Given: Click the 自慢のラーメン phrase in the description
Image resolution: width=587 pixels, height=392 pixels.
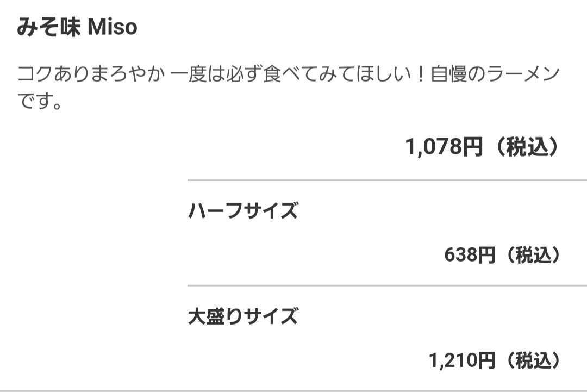Looking at the screenshot, I should pyautogui.click(x=495, y=74).
